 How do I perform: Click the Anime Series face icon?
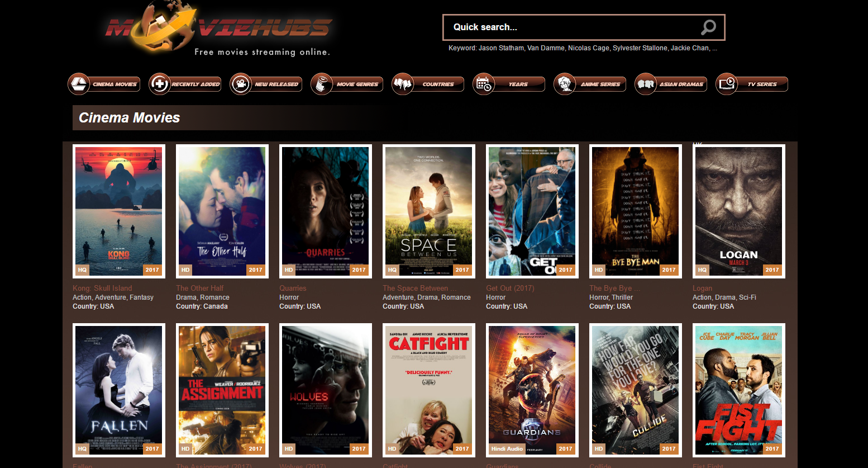point(565,84)
